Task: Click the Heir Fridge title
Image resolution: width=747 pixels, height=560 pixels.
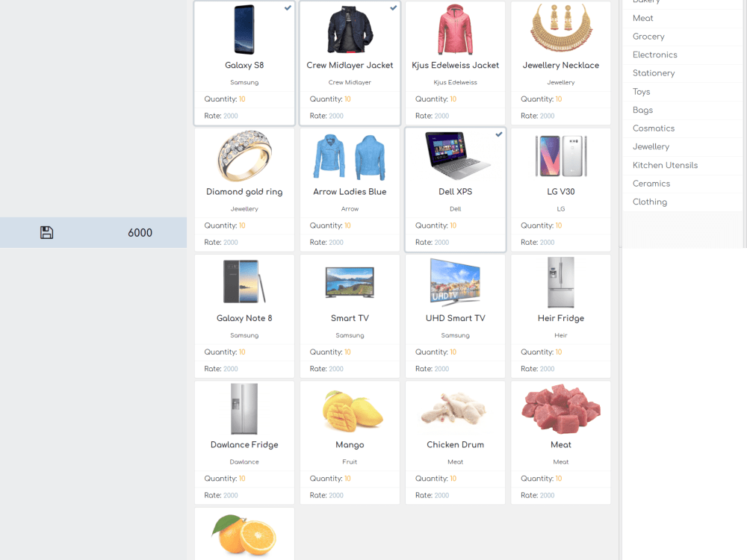Action: 561,318
